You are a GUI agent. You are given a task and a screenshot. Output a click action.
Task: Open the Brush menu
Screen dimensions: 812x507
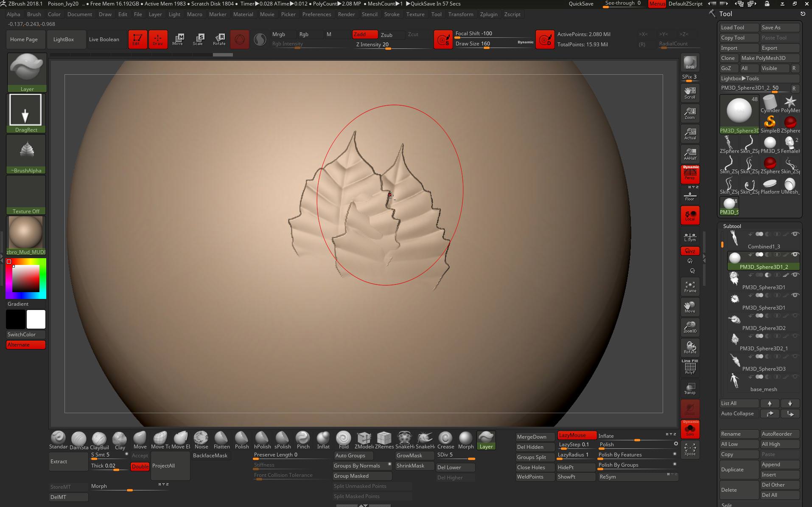(x=34, y=14)
